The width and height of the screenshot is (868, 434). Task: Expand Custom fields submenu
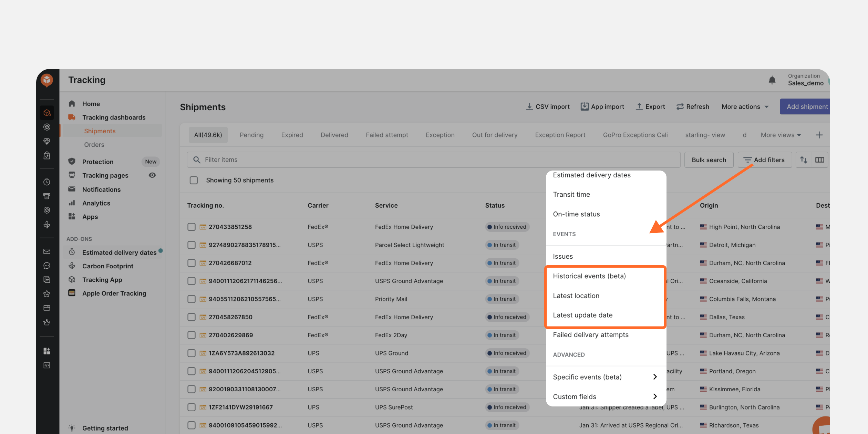pyautogui.click(x=606, y=396)
